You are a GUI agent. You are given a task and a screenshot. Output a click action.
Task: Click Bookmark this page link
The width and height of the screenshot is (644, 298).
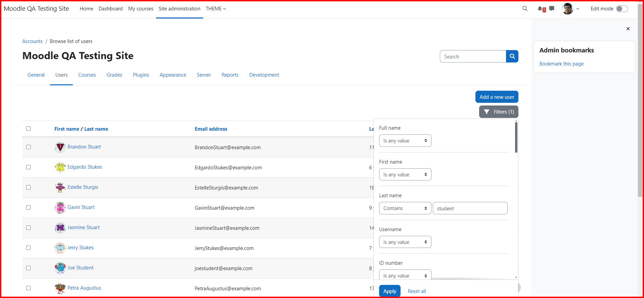(561, 64)
